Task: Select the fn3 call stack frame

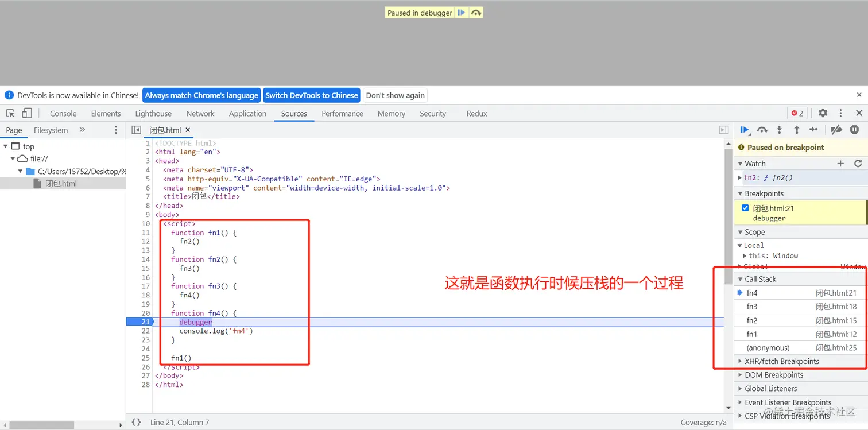Action: (801, 307)
